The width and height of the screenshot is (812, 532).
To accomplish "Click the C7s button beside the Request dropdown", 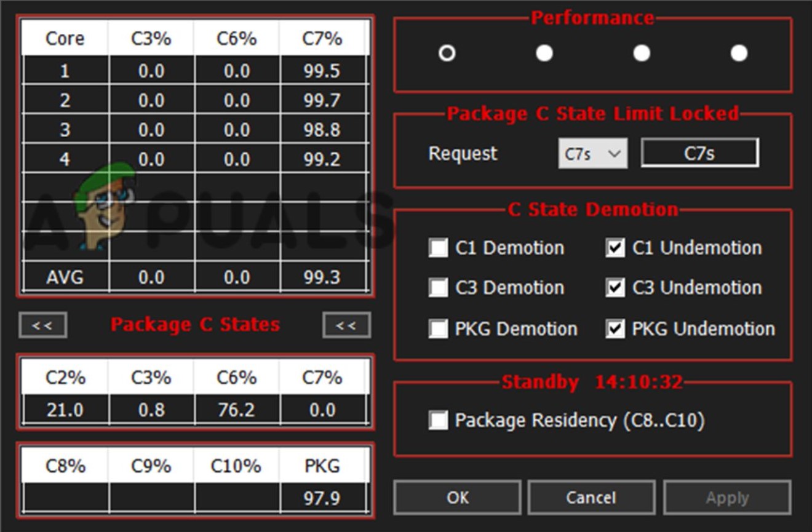I will click(699, 153).
